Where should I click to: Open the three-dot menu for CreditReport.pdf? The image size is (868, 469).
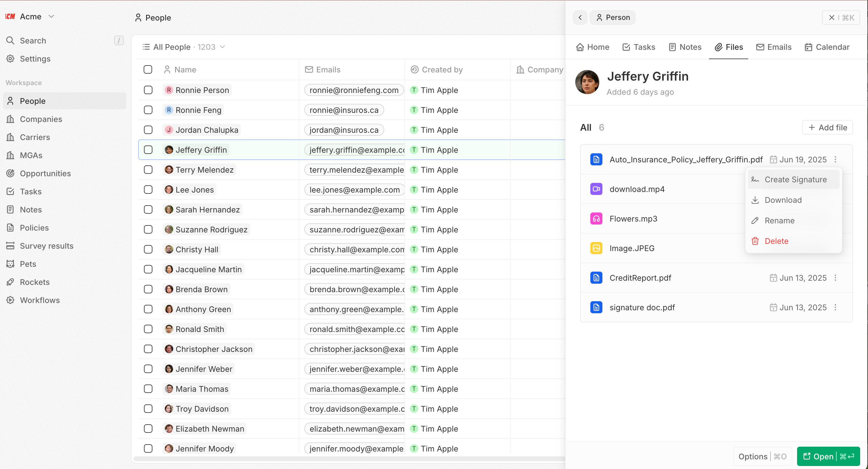click(x=835, y=278)
